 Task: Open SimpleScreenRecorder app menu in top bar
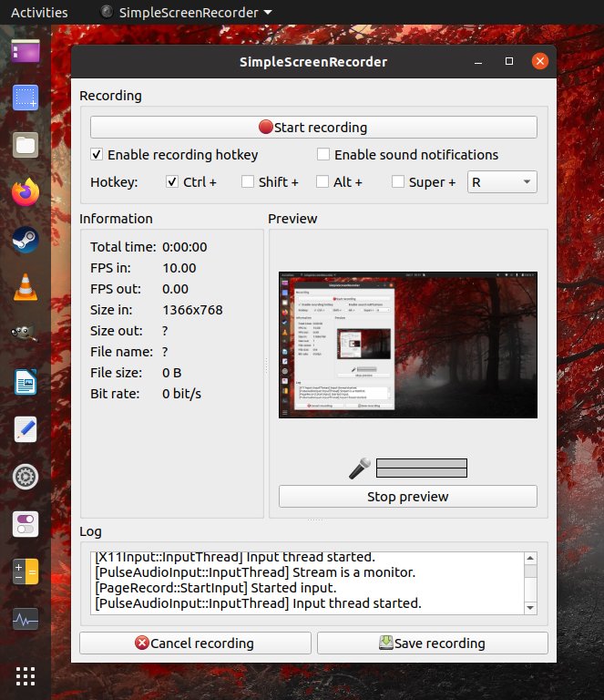click(186, 13)
